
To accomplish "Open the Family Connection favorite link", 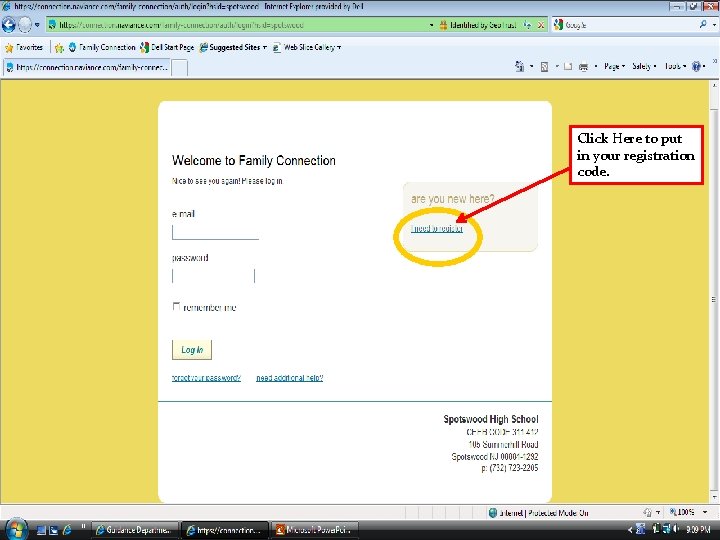I will (102, 47).
